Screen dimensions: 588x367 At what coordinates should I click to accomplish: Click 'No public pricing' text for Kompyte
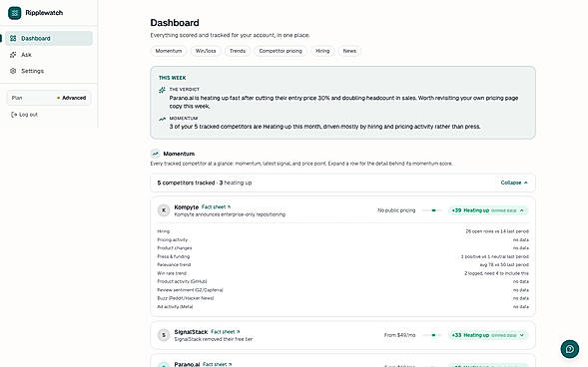click(x=396, y=210)
